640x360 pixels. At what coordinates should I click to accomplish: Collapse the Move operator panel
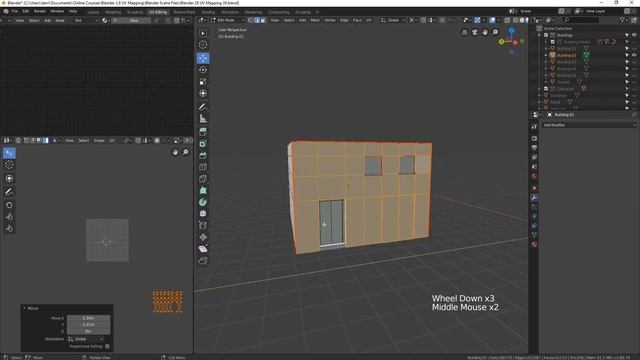[x=24, y=308]
